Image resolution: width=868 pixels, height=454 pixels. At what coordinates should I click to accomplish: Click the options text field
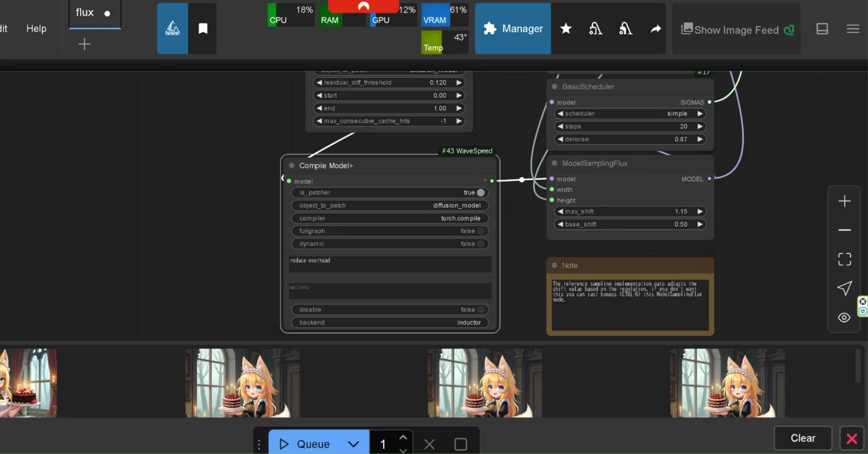point(390,291)
